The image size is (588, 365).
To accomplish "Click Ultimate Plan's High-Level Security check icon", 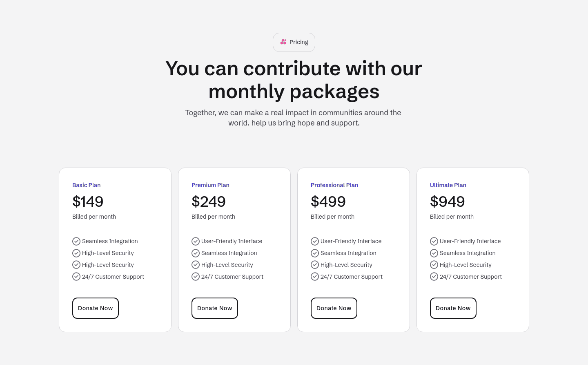I will [434, 265].
